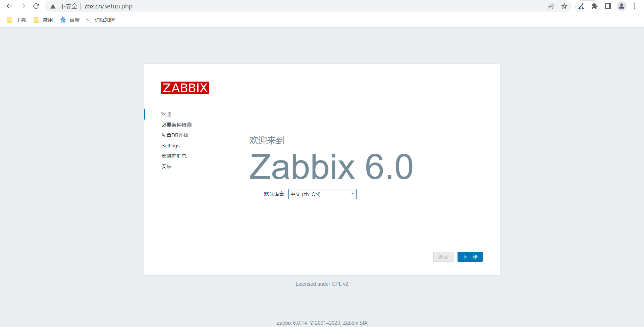Open the 默认语言 language dropdown
The height and width of the screenshot is (327, 644).
(322, 194)
